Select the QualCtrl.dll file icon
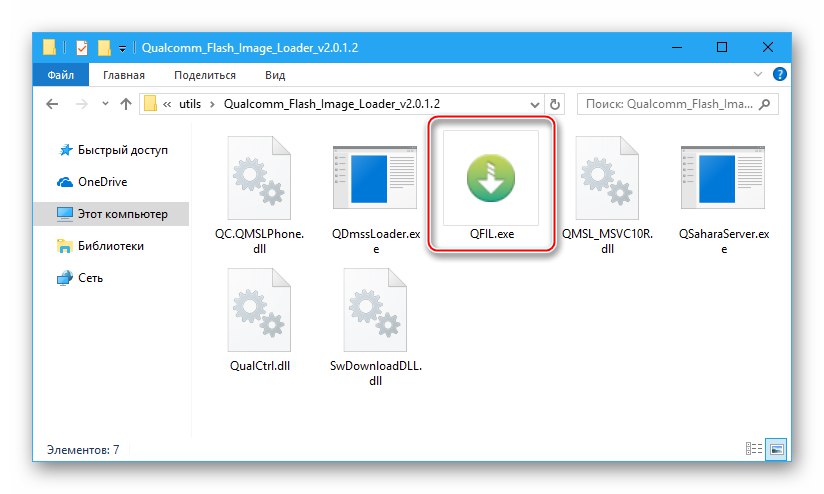The image size is (824, 494). [259, 310]
